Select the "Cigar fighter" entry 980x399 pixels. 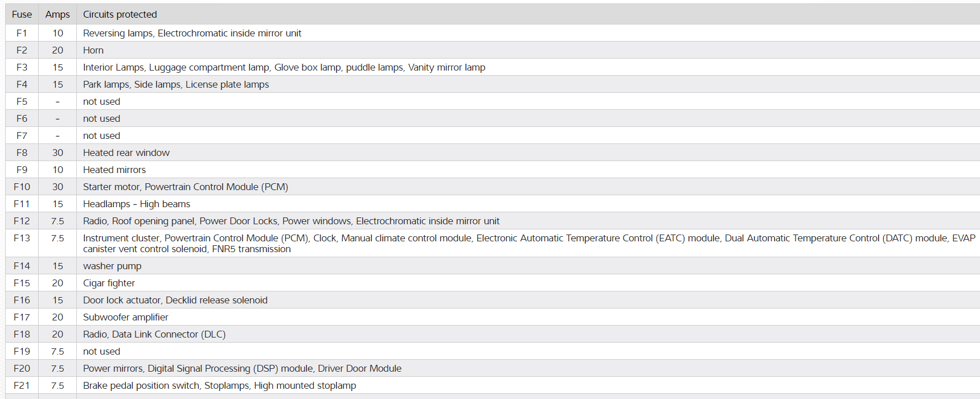(x=109, y=283)
